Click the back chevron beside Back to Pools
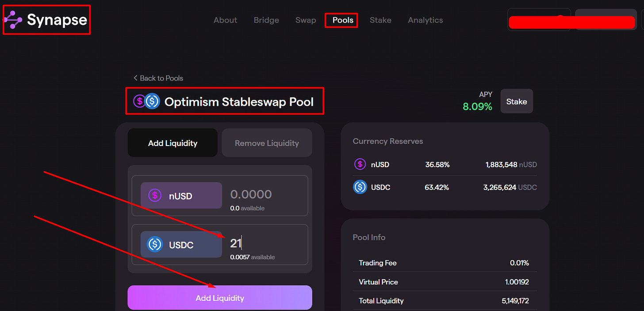The width and height of the screenshot is (644, 311). [x=136, y=78]
